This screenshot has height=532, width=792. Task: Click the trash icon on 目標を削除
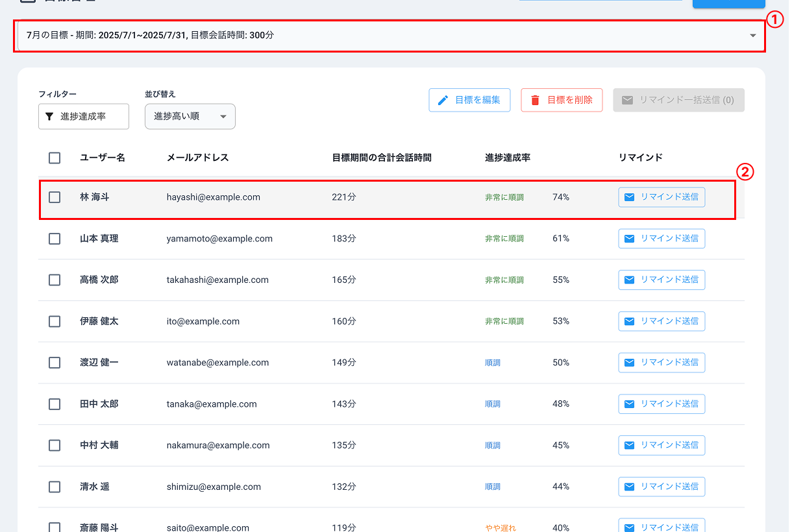(536, 100)
